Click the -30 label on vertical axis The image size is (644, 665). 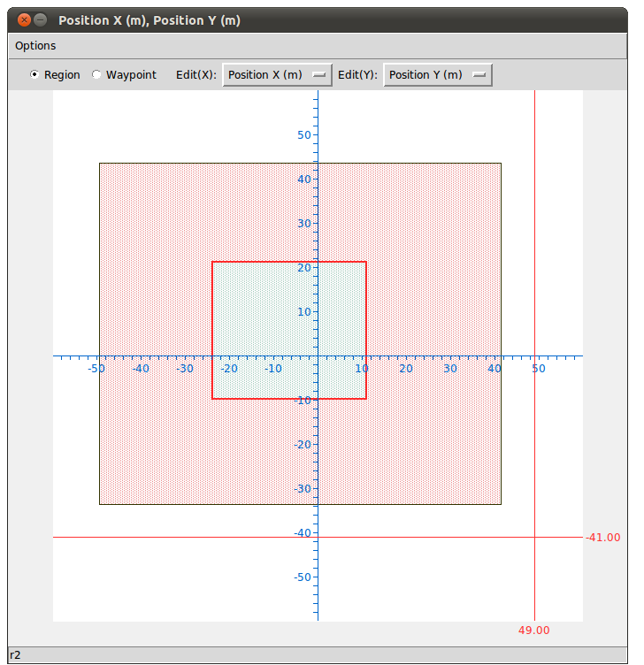[x=303, y=488]
